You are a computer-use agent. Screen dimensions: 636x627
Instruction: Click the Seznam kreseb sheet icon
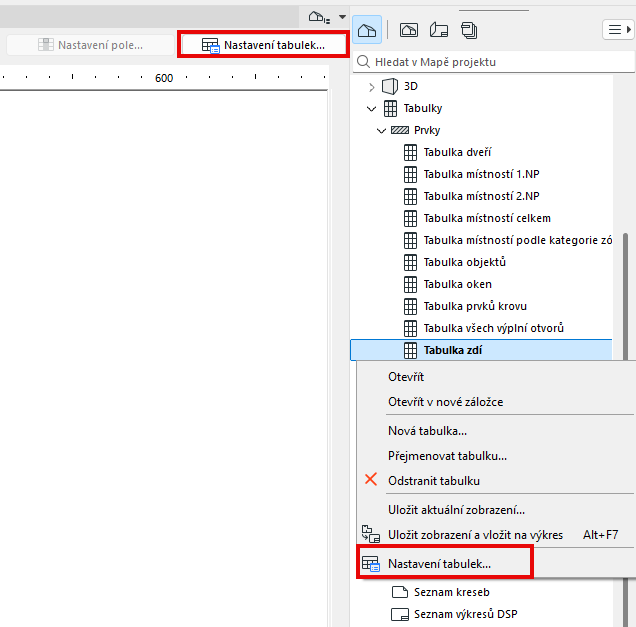pyautogui.click(x=400, y=592)
